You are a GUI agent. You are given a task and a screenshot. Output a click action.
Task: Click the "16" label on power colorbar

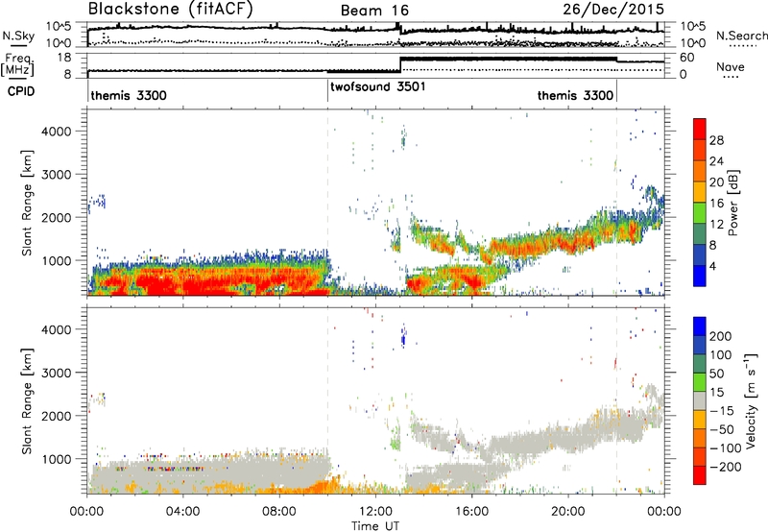point(716,204)
